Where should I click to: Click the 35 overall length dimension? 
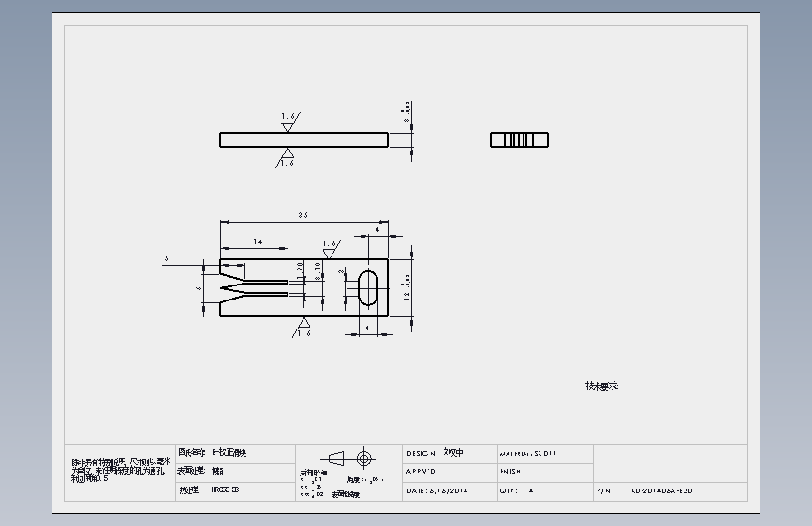(303, 215)
